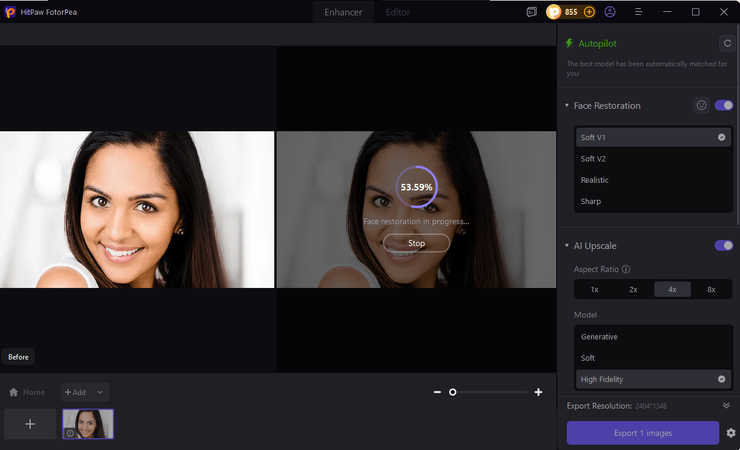Collapse the Face Restoration section
The width and height of the screenshot is (740, 450).
pos(566,106)
